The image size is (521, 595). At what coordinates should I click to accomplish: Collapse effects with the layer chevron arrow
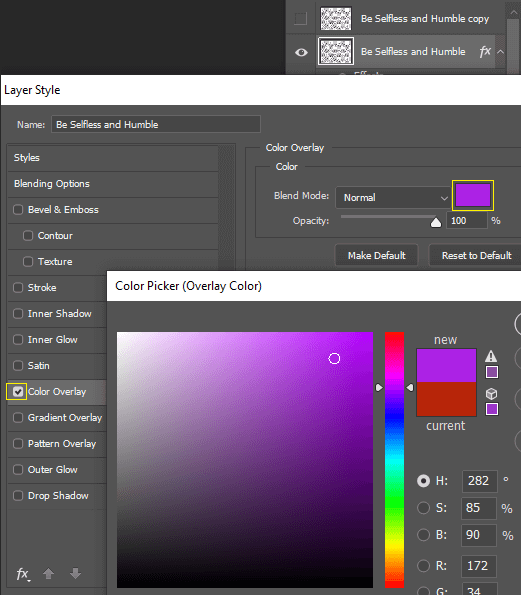coord(501,52)
